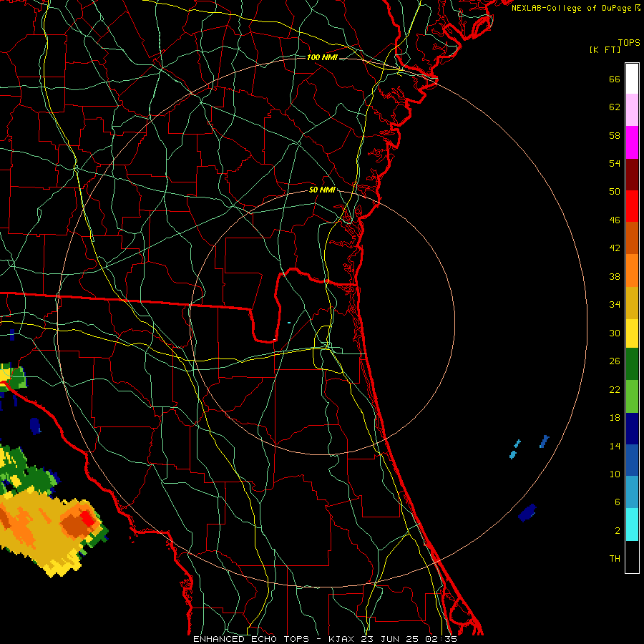
Task: Click the legend value 46
Action: pyautogui.click(x=615, y=220)
